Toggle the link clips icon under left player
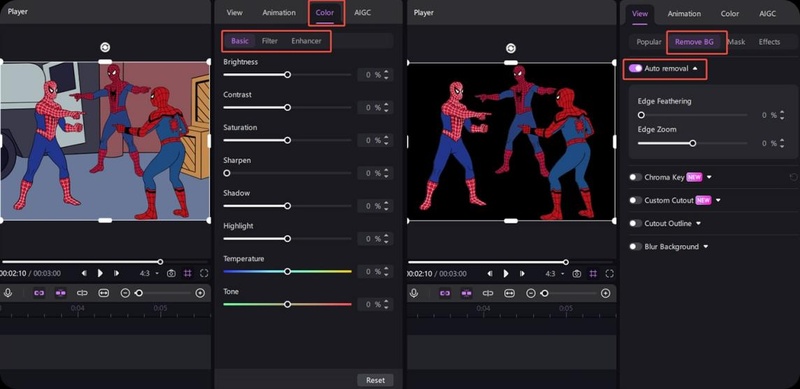 pos(39,293)
